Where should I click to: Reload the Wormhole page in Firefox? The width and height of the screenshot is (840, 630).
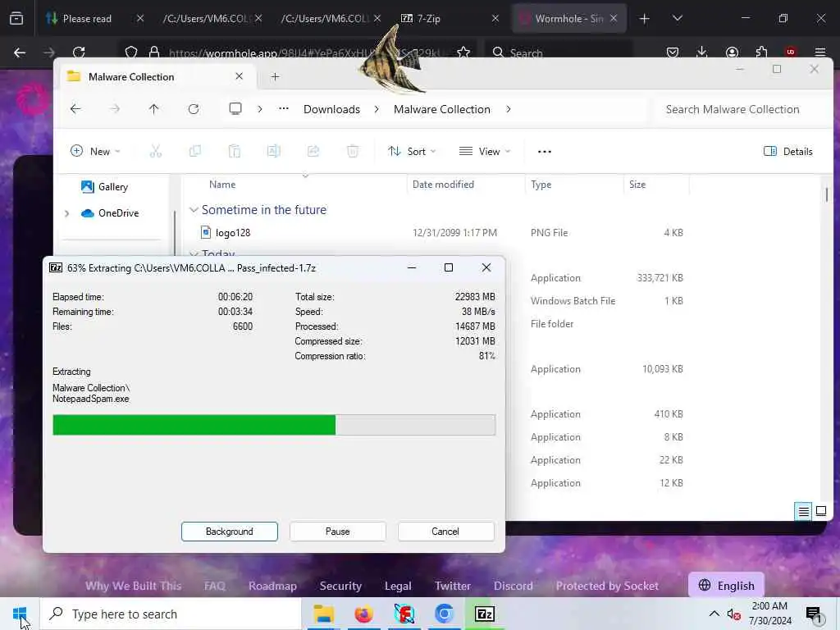click(80, 52)
